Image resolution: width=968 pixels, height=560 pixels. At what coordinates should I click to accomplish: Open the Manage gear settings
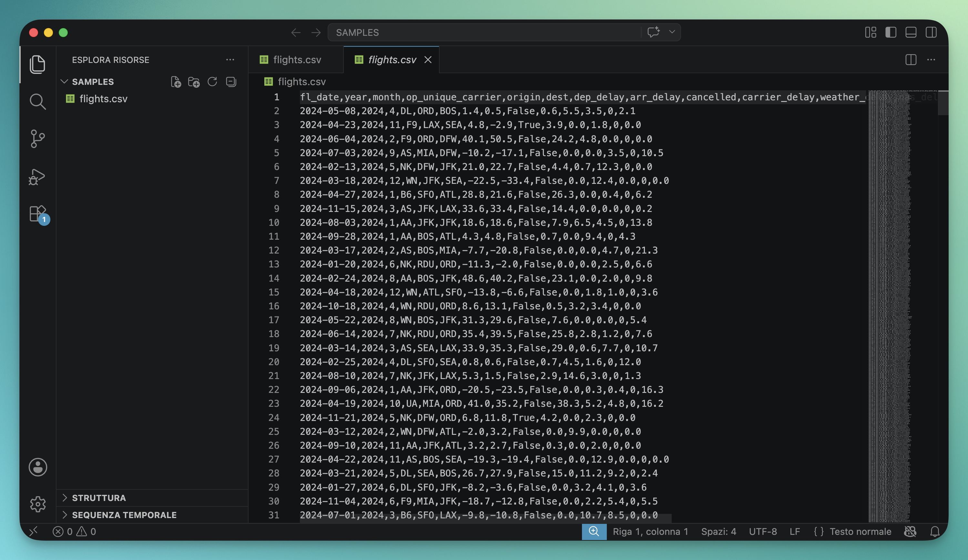38,504
